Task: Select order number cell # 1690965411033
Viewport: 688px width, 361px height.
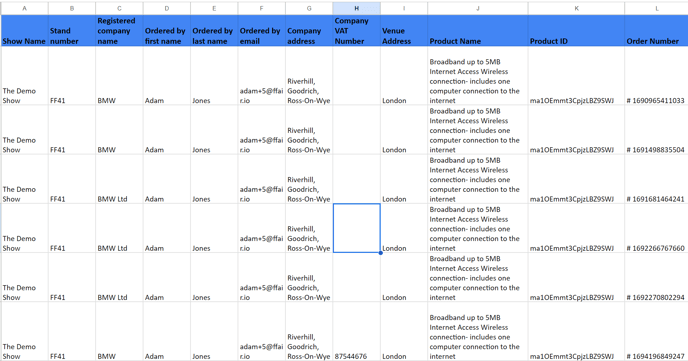Action: (x=656, y=75)
